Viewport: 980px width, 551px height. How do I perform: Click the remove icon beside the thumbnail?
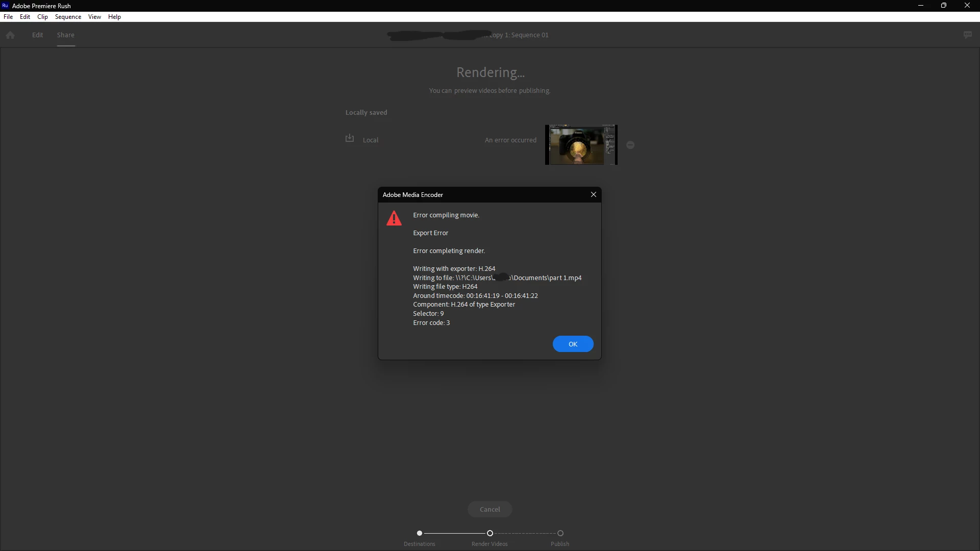point(630,145)
